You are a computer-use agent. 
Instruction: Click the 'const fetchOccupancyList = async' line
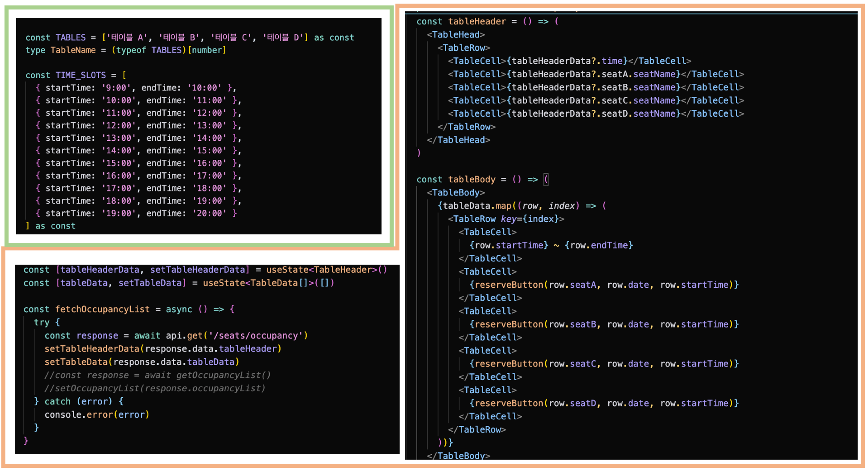(x=129, y=309)
